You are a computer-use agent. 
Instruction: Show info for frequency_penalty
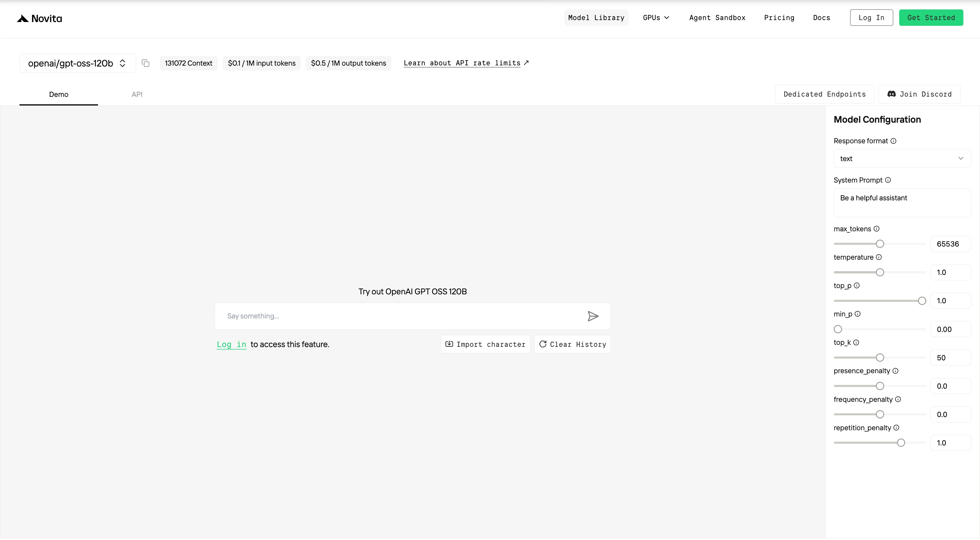point(898,400)
